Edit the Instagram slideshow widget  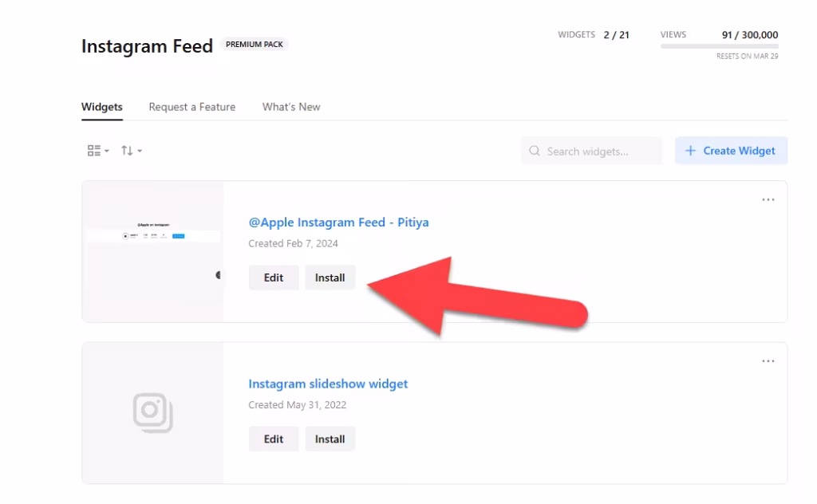coord(274,439)
